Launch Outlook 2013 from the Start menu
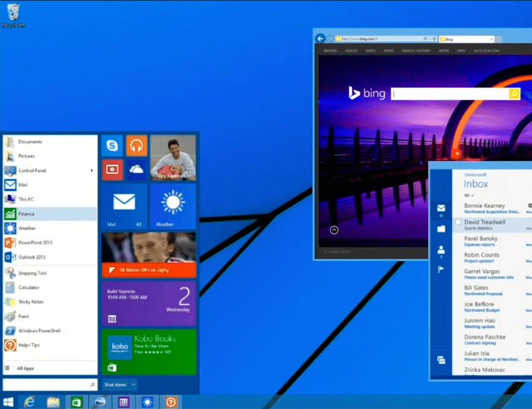532x409 pixels. (x=50, y=257)
